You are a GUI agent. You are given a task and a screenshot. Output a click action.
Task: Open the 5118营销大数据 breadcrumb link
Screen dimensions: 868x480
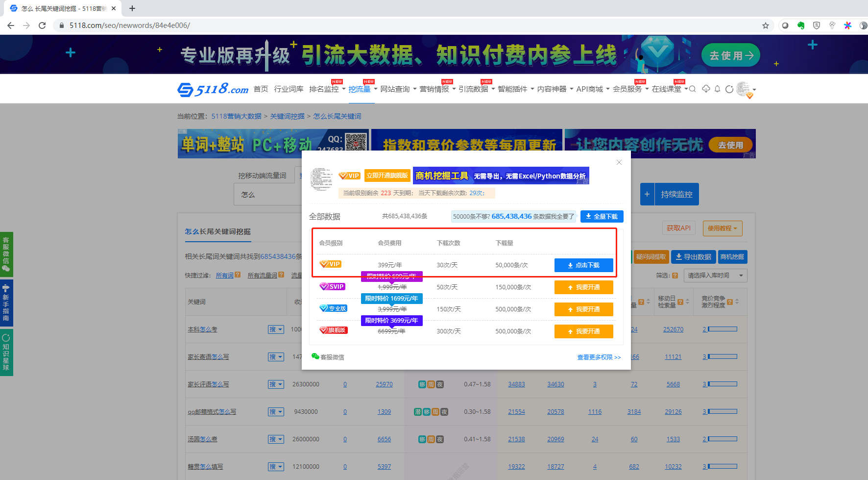pyautogui.click(x=236, y=116)
